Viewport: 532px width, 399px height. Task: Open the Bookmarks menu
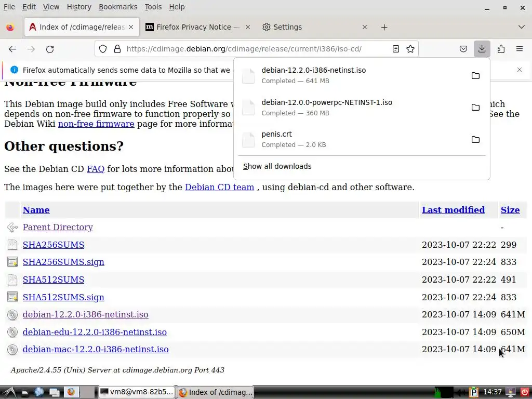click(118, 7)
